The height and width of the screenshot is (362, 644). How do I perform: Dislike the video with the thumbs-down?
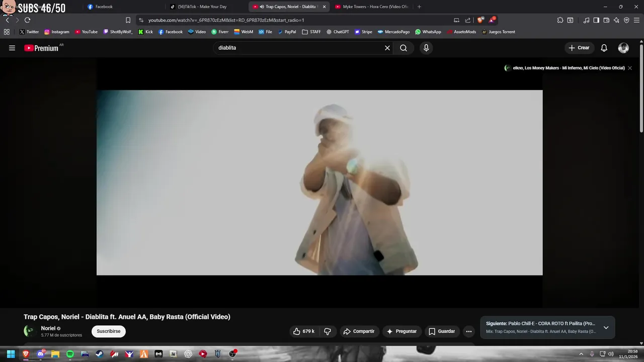[328, 331]
